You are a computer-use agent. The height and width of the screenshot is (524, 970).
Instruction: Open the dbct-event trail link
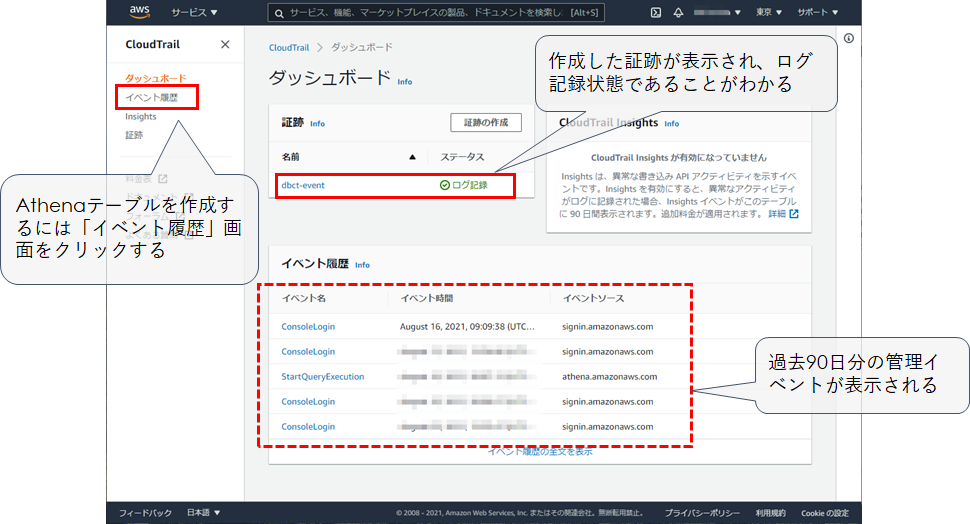(x=303, y=185)
